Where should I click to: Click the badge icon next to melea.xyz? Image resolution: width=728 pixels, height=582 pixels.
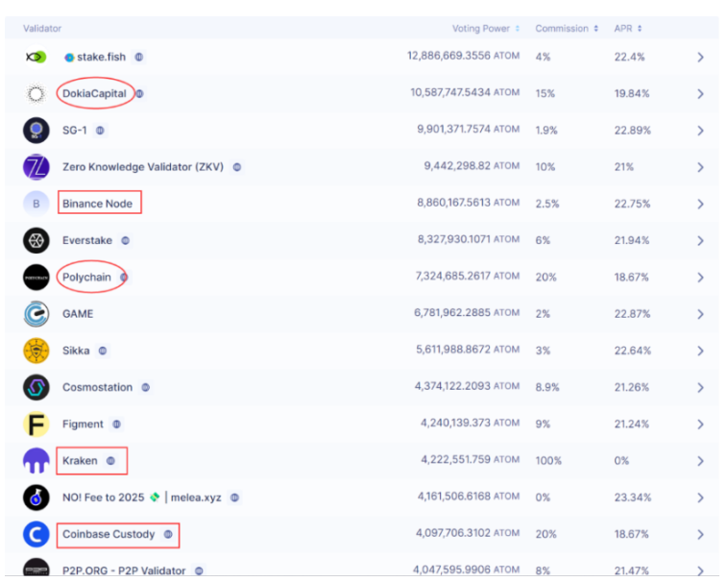(x=235, y=497)
